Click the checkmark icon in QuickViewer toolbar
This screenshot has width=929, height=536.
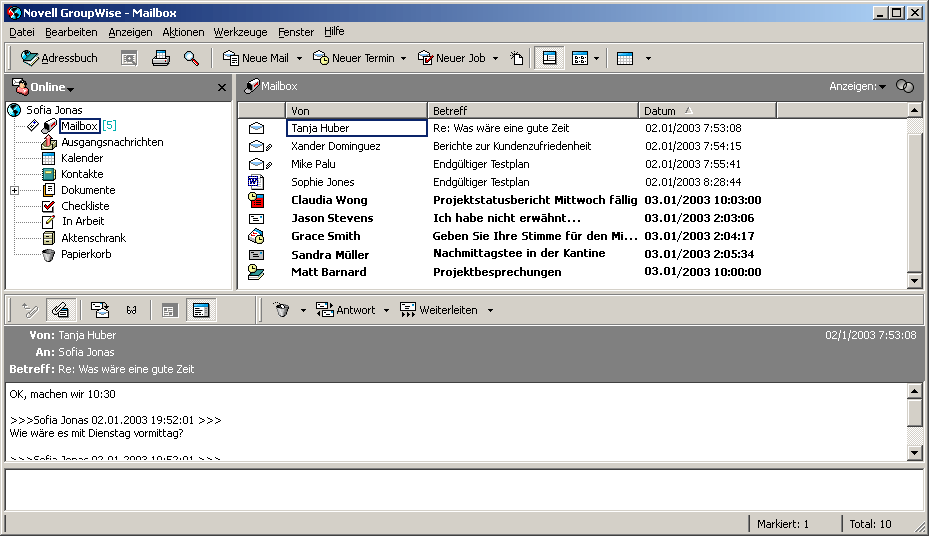(30, 310)
